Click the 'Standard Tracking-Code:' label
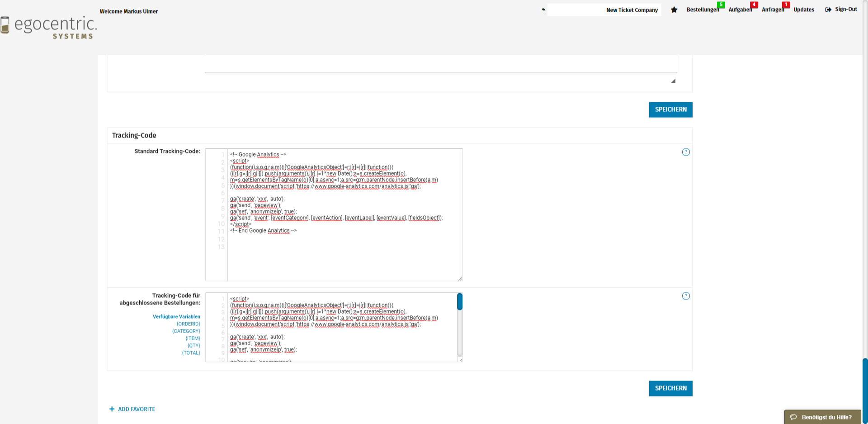Viewport: 868px width, 424px height. click(x=167, y=151)
